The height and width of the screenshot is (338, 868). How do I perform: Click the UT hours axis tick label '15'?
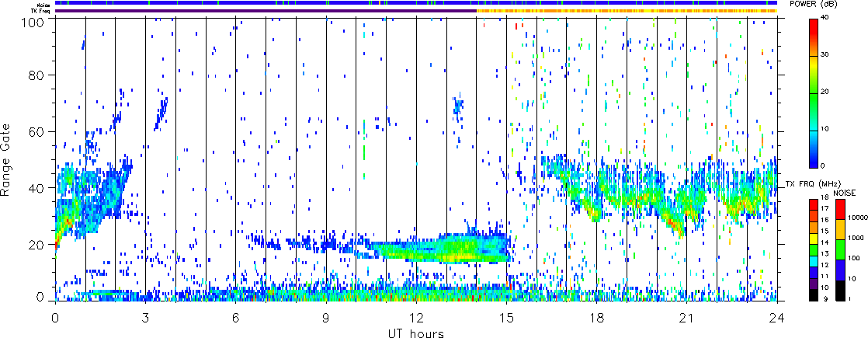tap(506, 318)
